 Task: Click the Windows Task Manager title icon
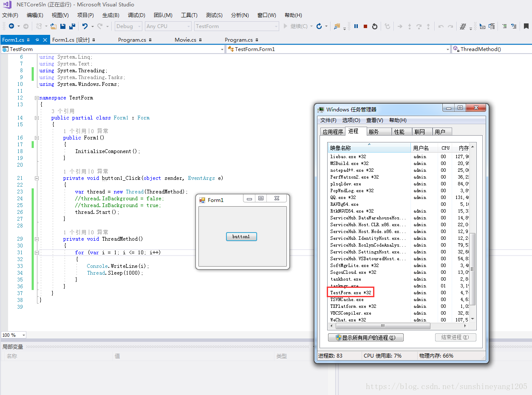pos(321,109)
